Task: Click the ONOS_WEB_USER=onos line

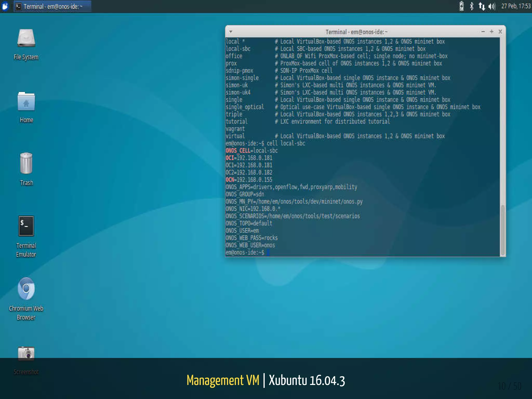Action: [x=250, y=245]
